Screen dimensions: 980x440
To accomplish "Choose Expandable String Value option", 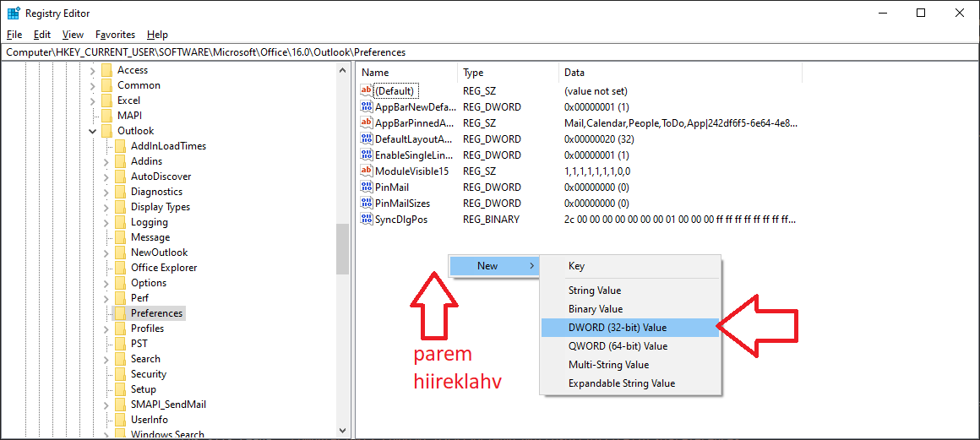I will 629,383.
